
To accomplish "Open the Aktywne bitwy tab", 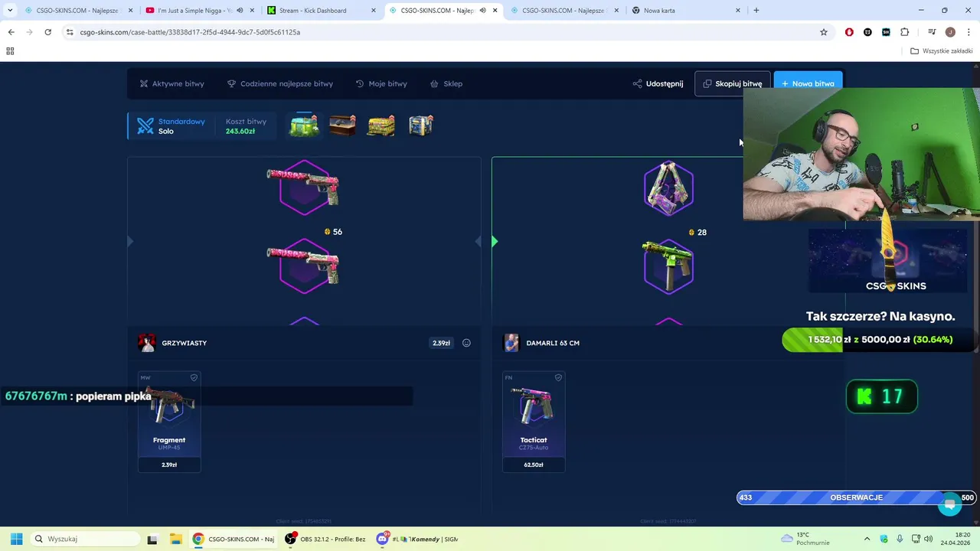I will pyautogui.click(x=171, y=83).
